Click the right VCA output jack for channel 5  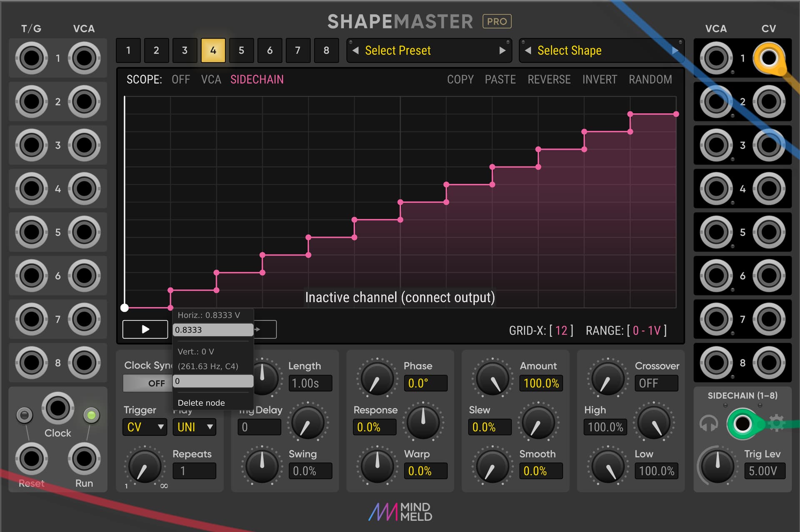click(716, 232)
